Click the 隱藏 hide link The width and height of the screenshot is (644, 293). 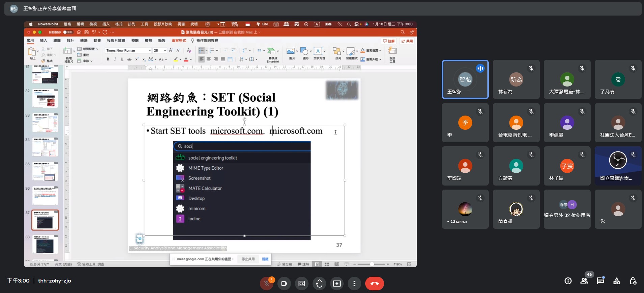(265, 259)
